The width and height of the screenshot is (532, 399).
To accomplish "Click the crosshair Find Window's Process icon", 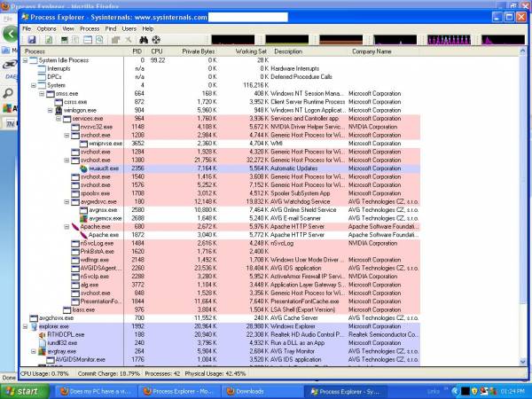I will (x=156, y=40).
